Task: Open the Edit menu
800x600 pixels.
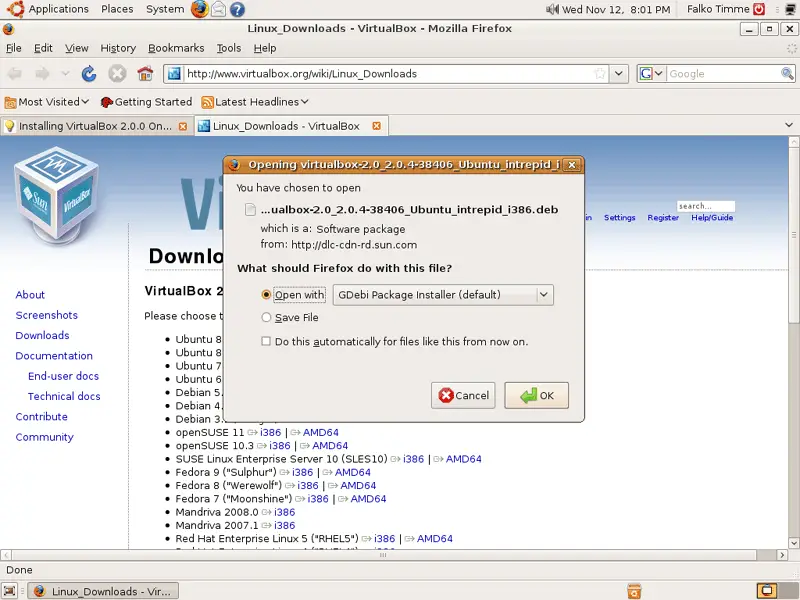Action: coord(43,48)
